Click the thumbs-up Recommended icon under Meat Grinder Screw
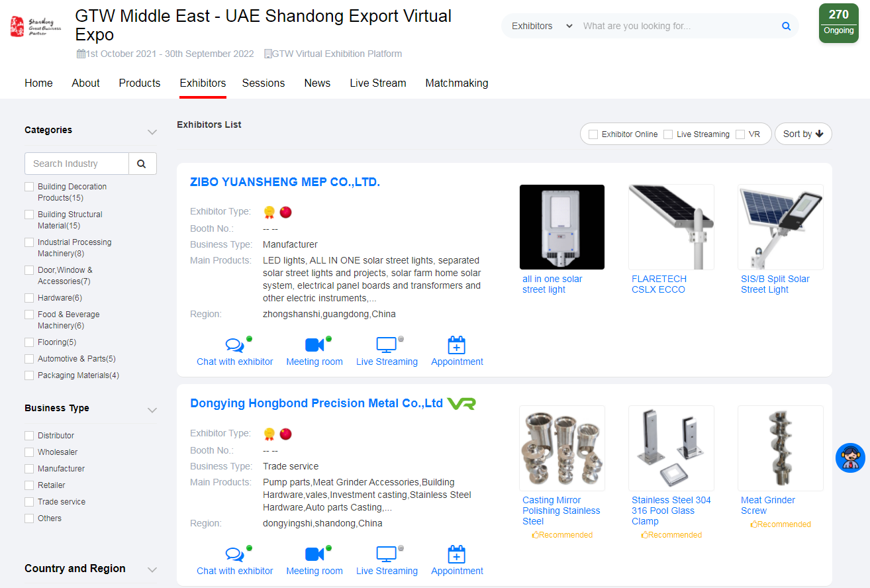This screenshot has height=588, width=870. pyautogui.click(x=753, y=524)
